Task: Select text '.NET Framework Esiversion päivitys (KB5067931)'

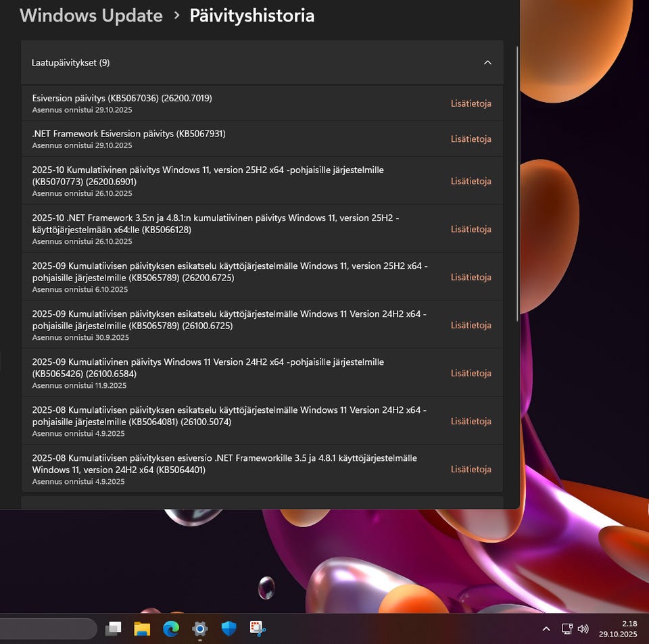Action: point(128,134)
